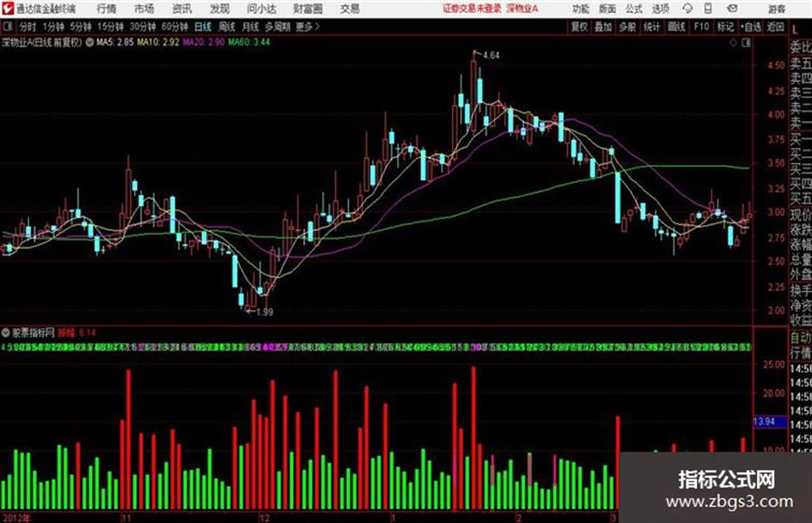Select the 分时 intraday view
The height and width of the screenshot is (523, 812).
(27, 27)
